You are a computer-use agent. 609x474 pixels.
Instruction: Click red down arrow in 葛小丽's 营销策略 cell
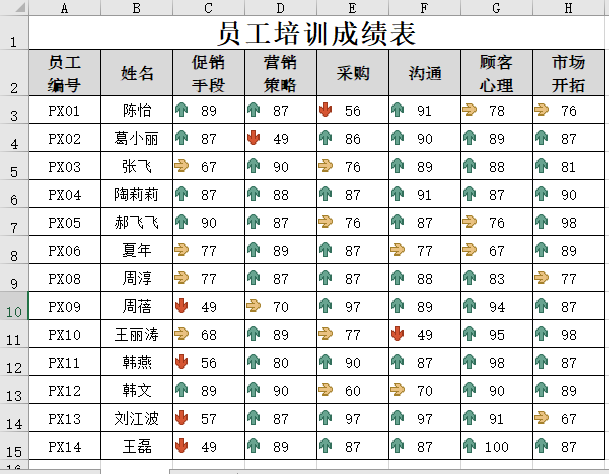coord(253,138)
